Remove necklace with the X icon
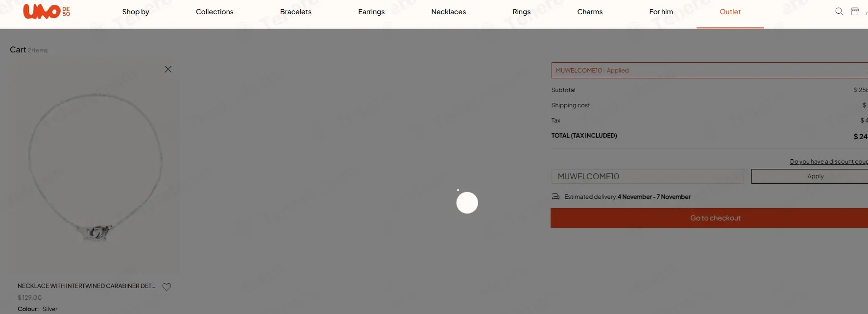The height and width of the screenshot is (314, 868). pos(168,70)
